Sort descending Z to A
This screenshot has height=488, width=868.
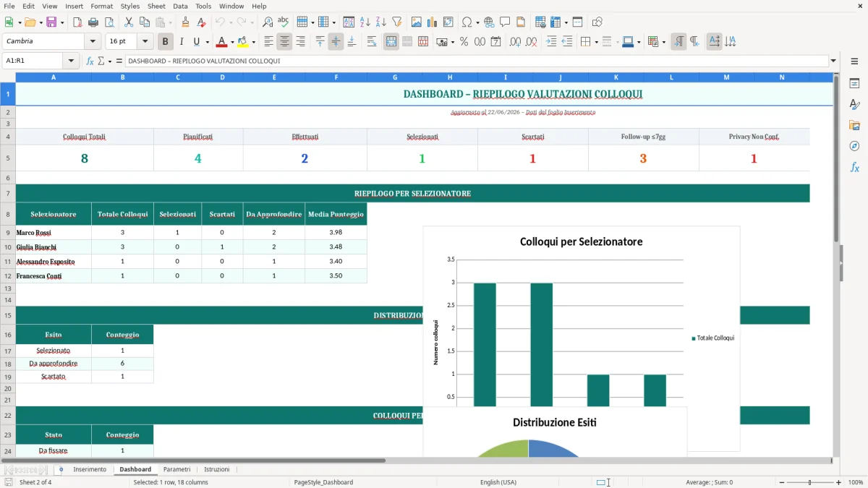click(380, 22)
